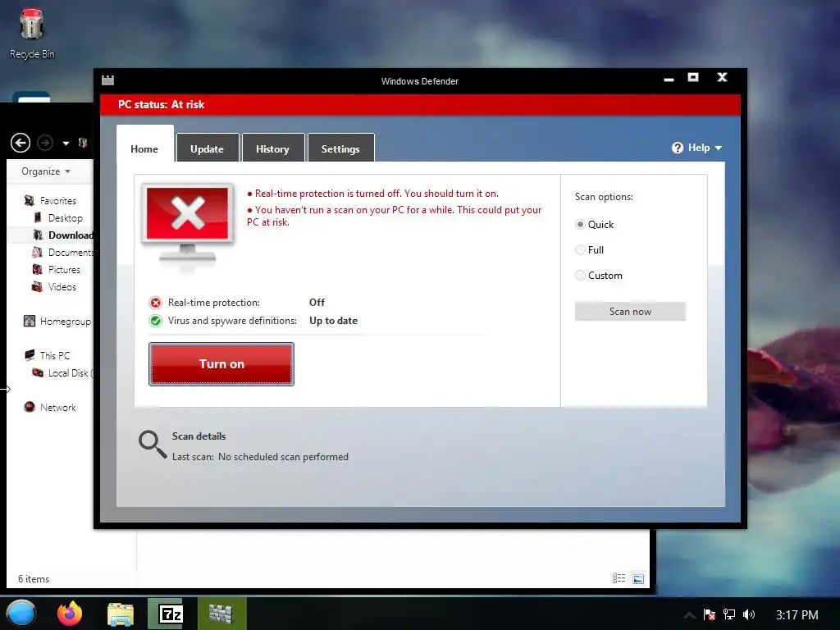Open the Settings tab

[x=340, y=148]
